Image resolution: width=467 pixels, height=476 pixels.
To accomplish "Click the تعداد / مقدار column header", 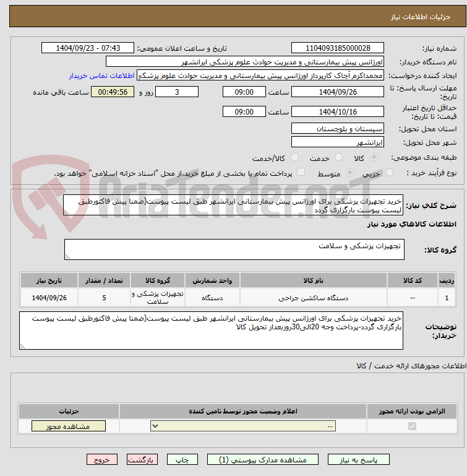I will [x=104, y=280].
